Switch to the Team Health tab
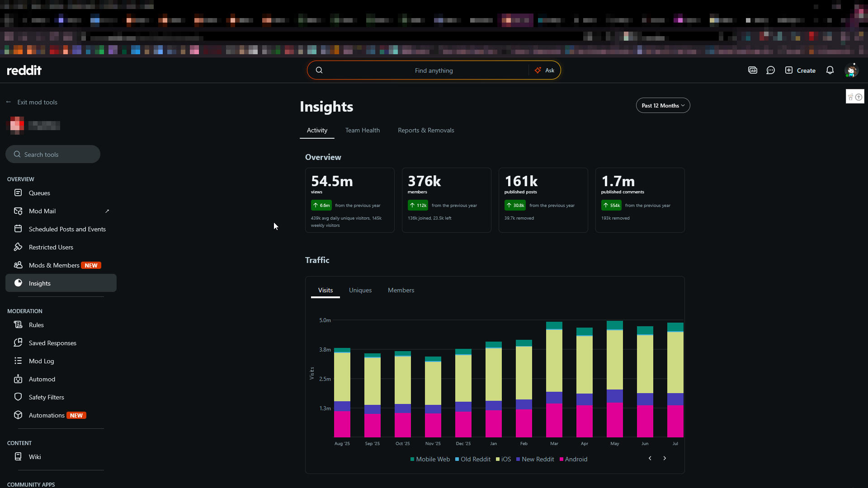The height and width of the screenshot is (488, 868). coord(363,131)
